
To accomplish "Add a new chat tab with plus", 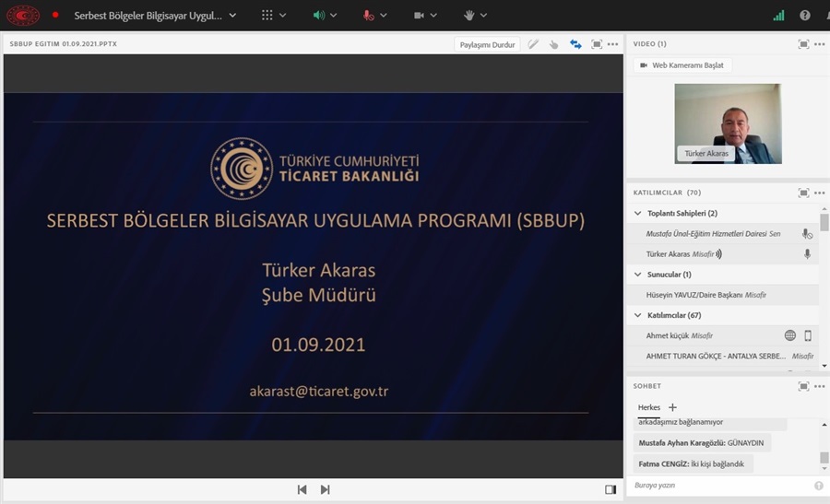I will point(672,407).
